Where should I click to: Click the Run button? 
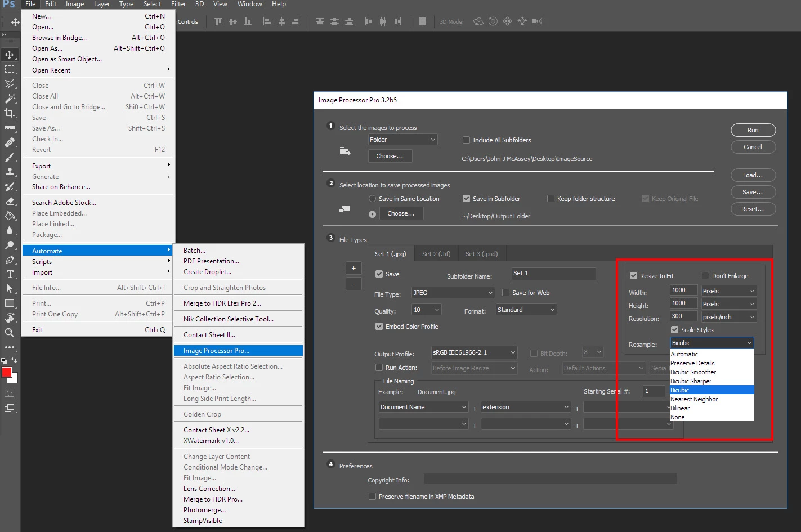(753, 130)
